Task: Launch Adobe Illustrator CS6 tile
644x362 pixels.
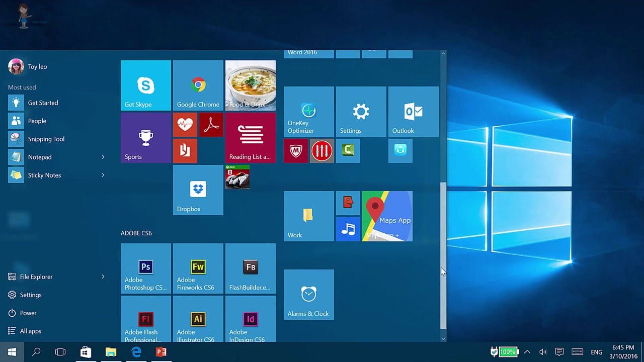Action: 198,319
